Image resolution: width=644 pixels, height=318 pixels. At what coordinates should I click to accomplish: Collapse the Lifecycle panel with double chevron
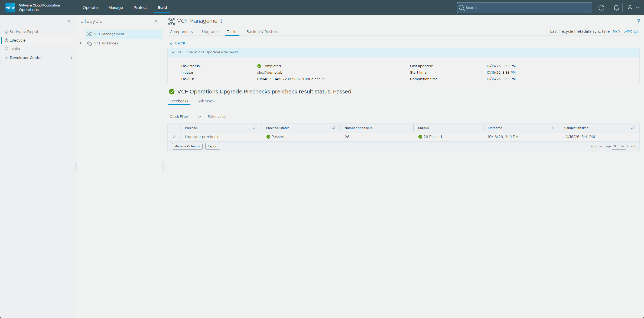[x=156, y=21]
